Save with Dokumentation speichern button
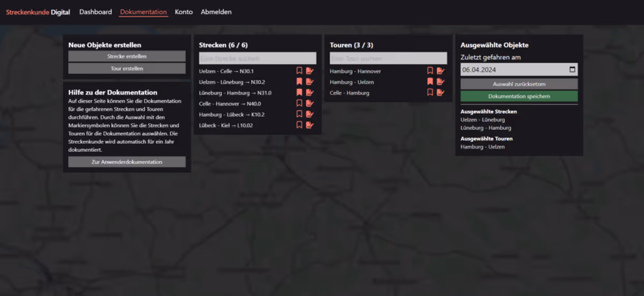644x296 pixels. [519, 96]
